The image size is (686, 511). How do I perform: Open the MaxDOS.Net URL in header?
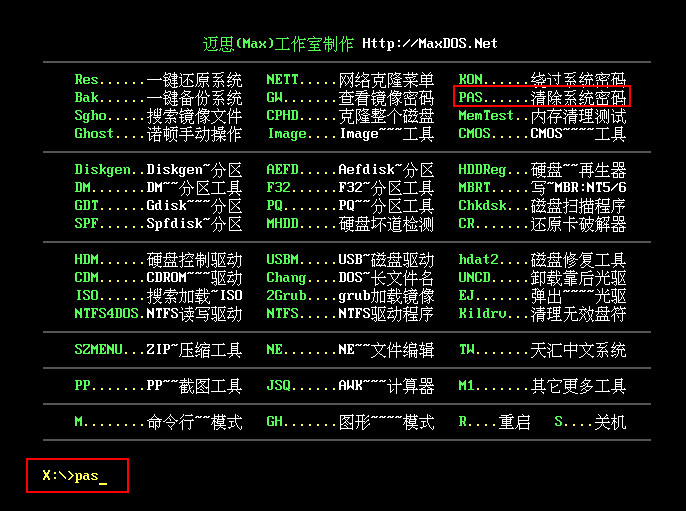(430, 43)
